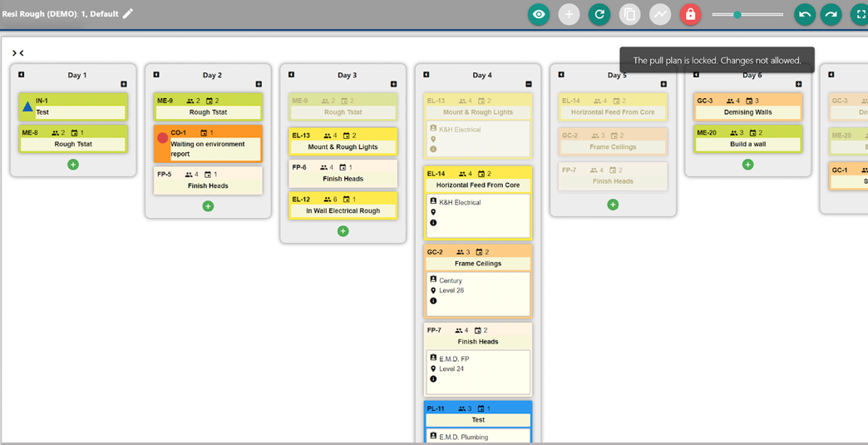Click the refresh button in top toolbar

pos(599,14)
